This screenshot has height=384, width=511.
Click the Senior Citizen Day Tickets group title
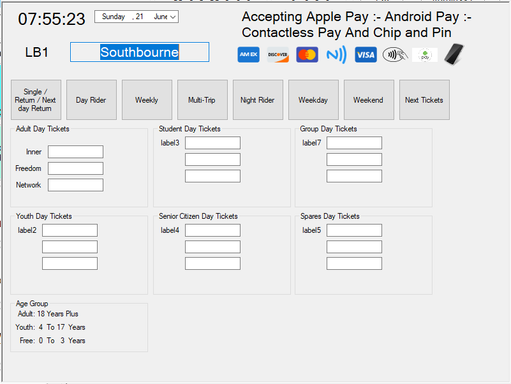pos(198,216)
